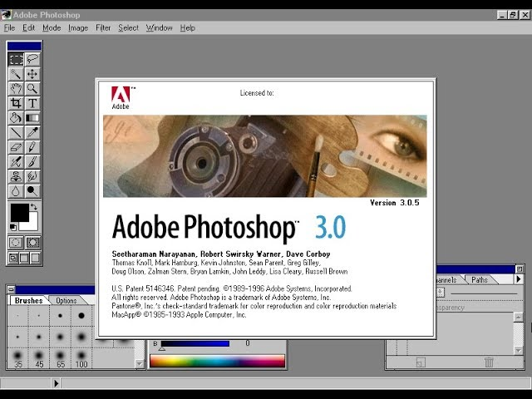The height and width of the screenshot is (399, 532).
Task: Click the splash artwork to dismiss it
Action: pos(264,156)
